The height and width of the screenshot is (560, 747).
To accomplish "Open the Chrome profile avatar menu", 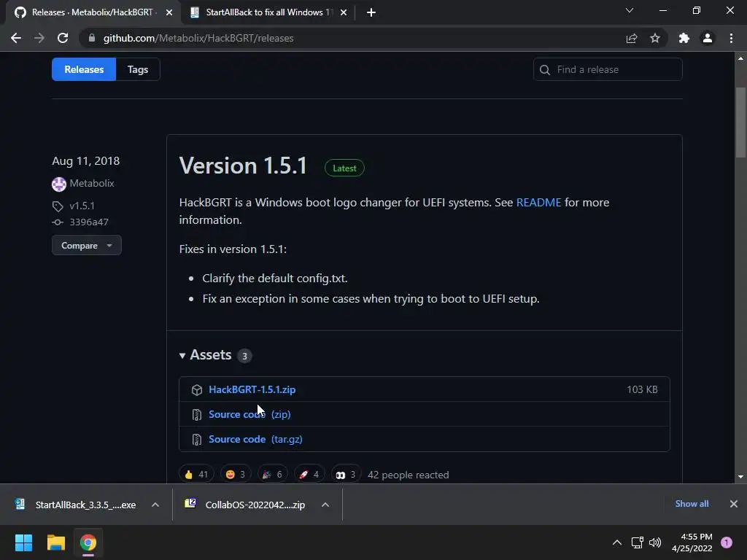I will point(708,38).
